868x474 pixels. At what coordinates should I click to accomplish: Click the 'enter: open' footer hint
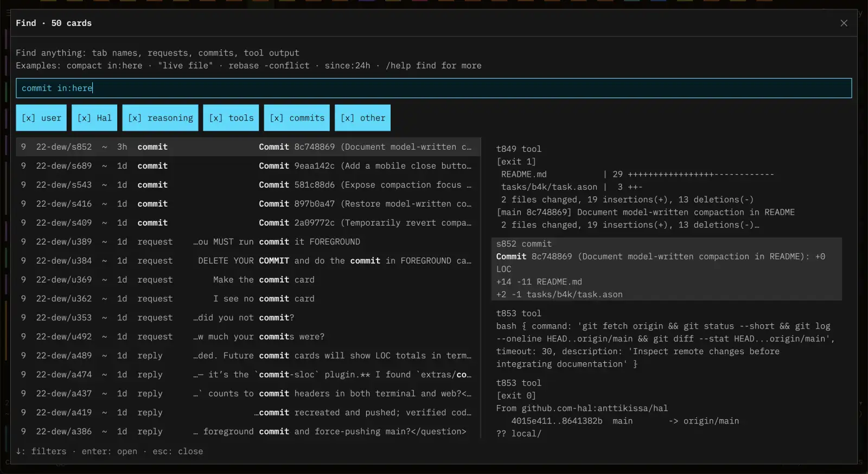(x=110, y=451)
